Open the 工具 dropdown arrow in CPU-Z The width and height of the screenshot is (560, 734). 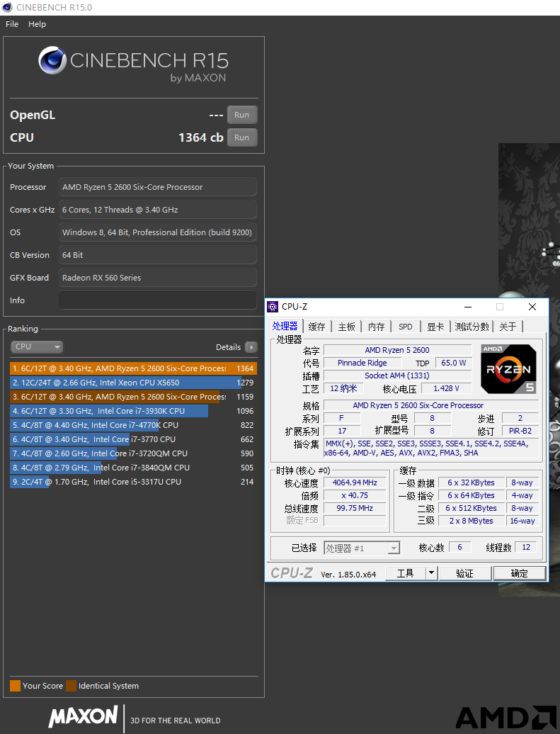point(431,573)
